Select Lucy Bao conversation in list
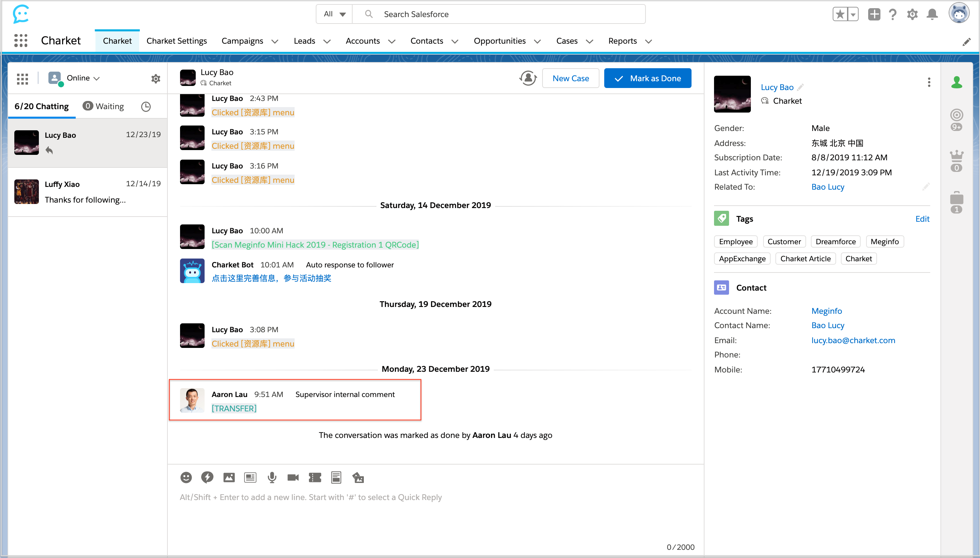Screen dimensions: 980x558 point(87,143)
